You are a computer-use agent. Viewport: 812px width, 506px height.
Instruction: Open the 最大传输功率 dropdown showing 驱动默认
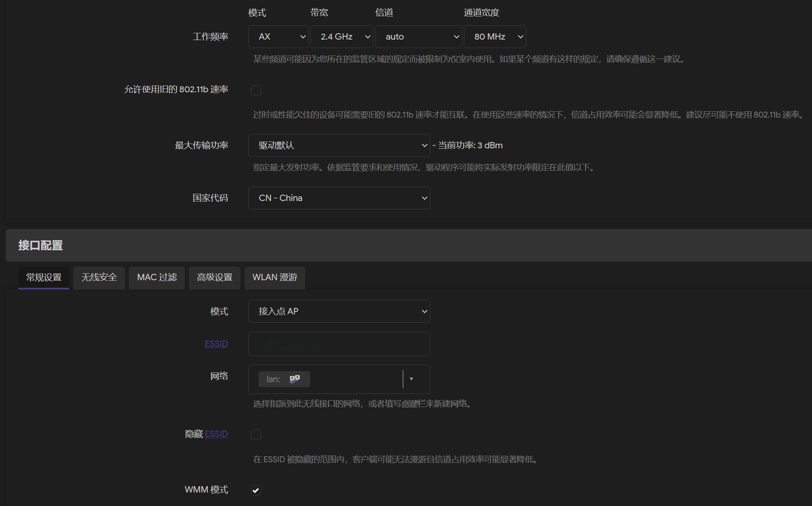[x=339, y=145]
